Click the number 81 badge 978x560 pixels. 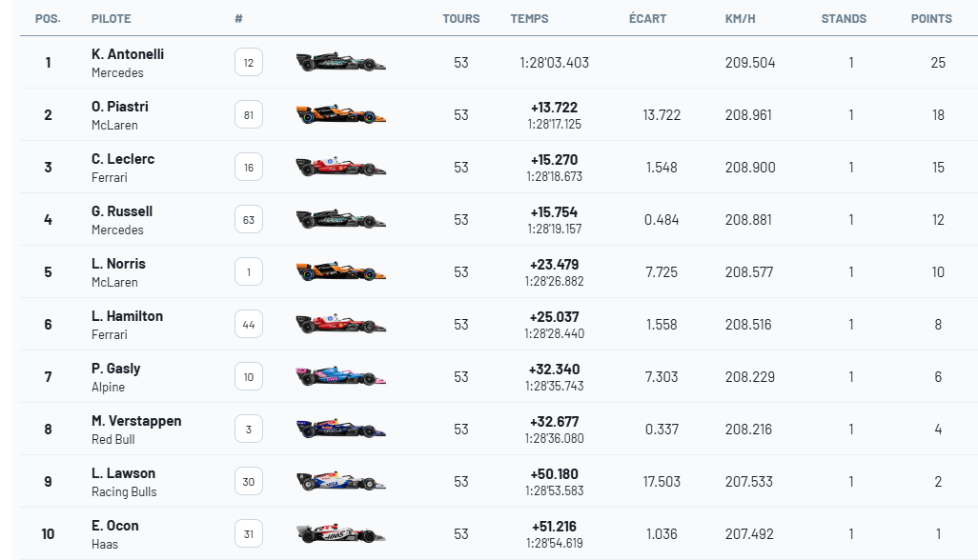click(249, 115)
